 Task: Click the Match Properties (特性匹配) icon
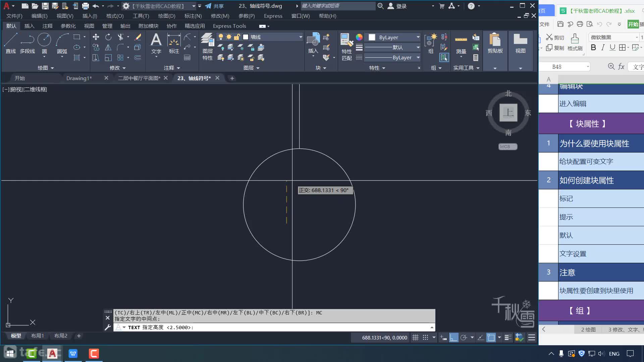[x=347, y=47]
